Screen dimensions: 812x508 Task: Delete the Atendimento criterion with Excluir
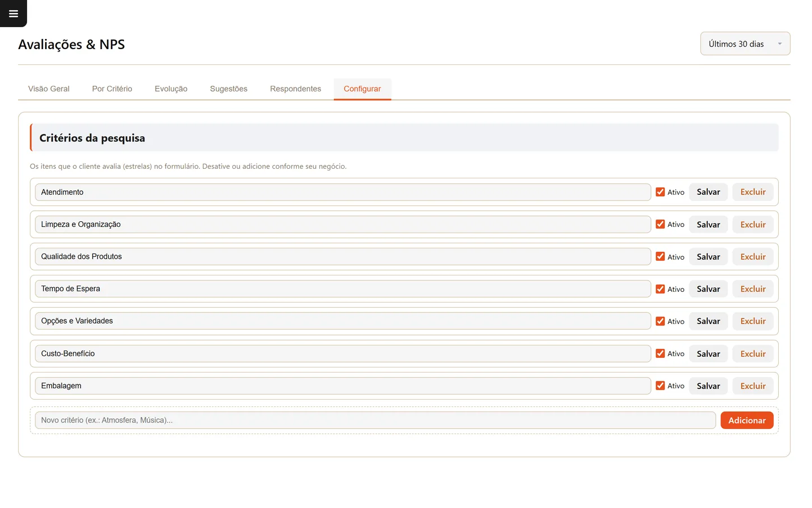pos(753,192)
